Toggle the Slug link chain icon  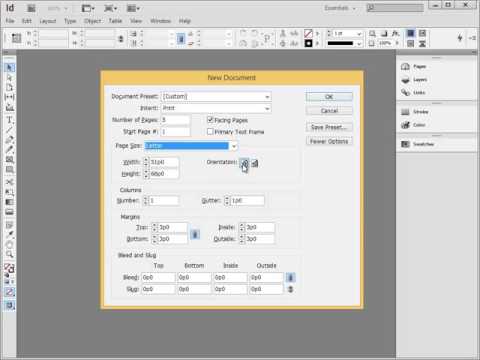[x=290, y=289]
